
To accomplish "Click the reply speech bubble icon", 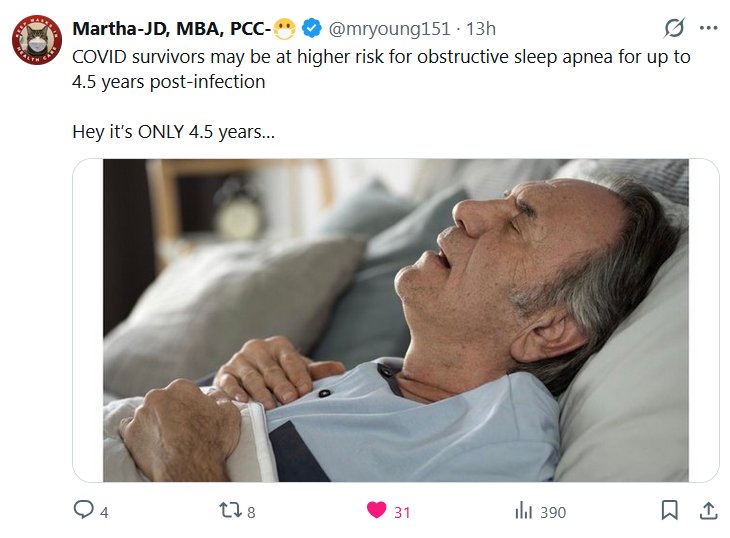I will click(x=84, y=511).
